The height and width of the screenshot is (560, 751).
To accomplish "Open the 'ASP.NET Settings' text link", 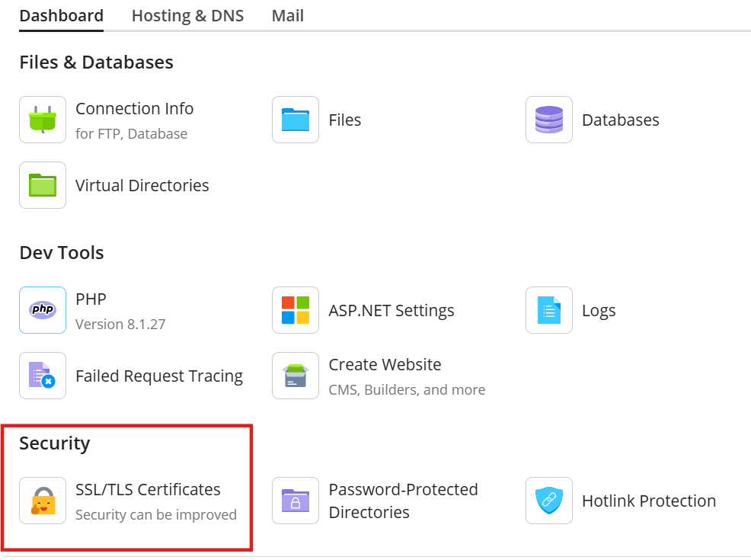I will [x=391, y=310].
